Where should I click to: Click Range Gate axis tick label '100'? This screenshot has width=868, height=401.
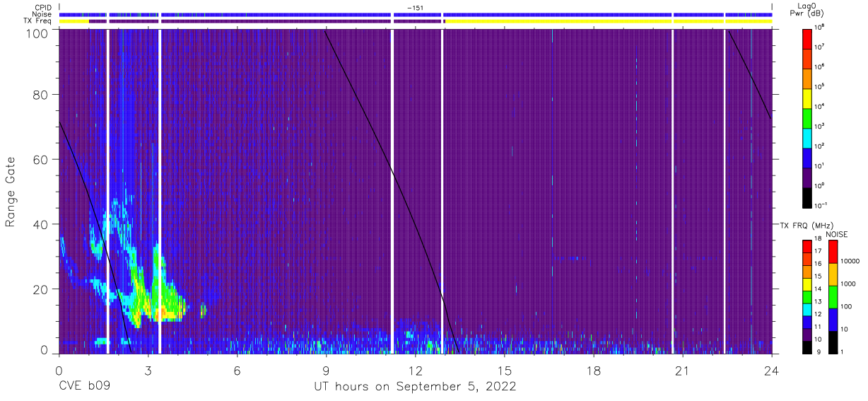[x=38, y=33]
